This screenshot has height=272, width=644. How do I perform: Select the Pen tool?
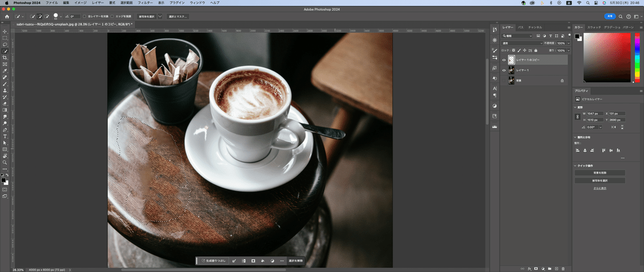[5, 130]
